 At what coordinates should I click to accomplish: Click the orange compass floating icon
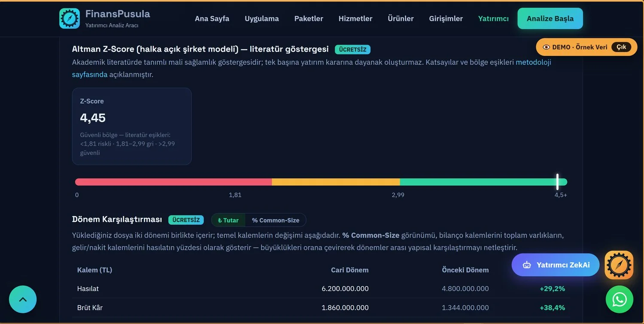[619, 265]
